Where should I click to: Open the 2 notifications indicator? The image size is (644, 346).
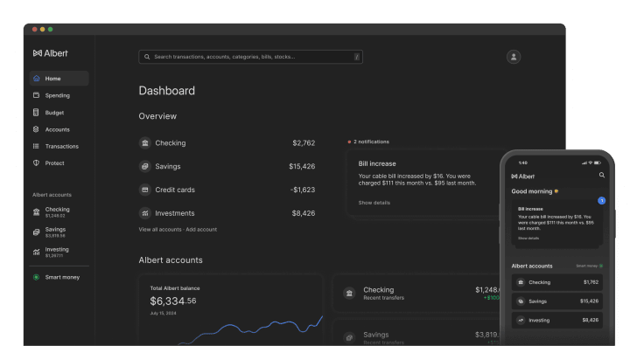pyautogui.click(x=368, y=142)
